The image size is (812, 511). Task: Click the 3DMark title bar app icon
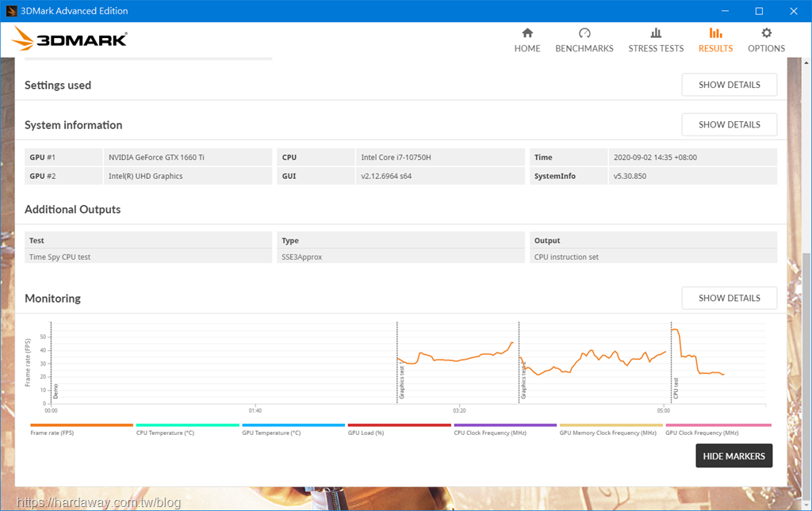[11, 11]
